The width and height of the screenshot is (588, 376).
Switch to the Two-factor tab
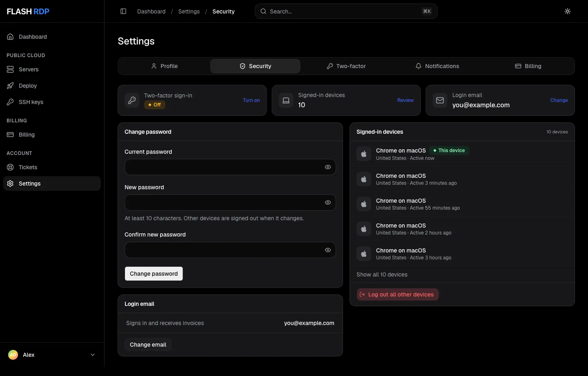346,66
